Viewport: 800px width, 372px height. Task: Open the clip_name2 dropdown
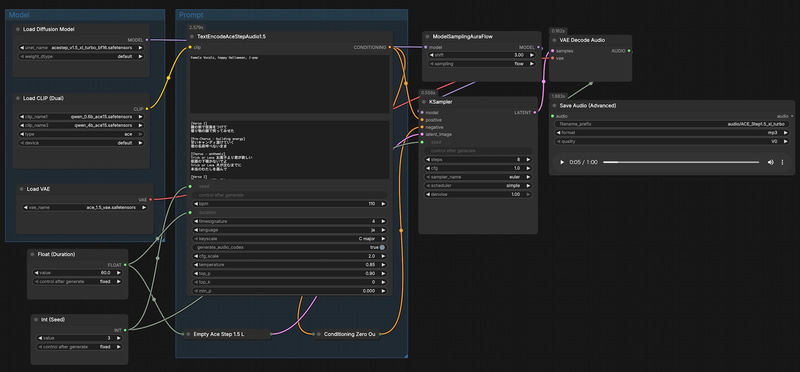tap(81, 125)
